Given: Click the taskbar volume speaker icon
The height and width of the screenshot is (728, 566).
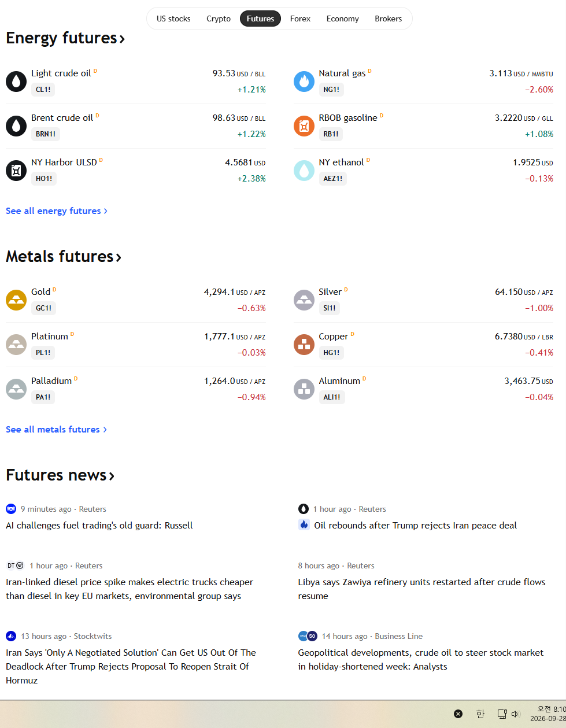Looking at the screenshot, I should click(x=516, y=714).
